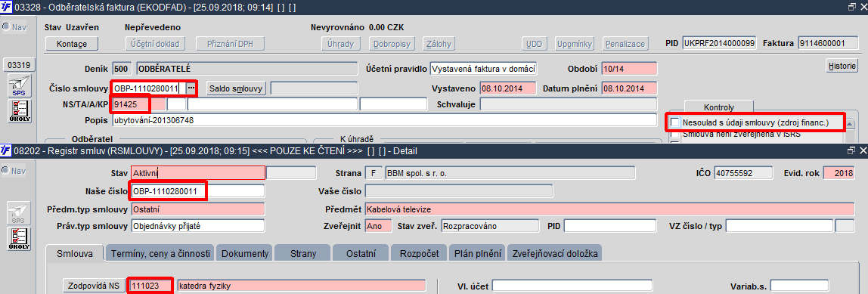Image resolution: width=868 pixels, height=294 pixels.
Task: Switch to the Smlouva tab
Action: [x=75, y=254]
